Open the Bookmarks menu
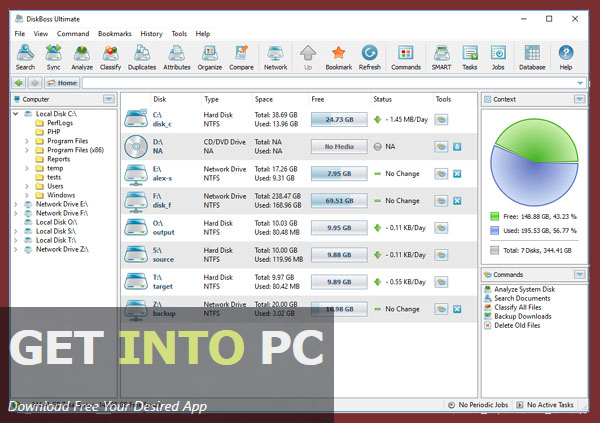 [x=114, y=33]
